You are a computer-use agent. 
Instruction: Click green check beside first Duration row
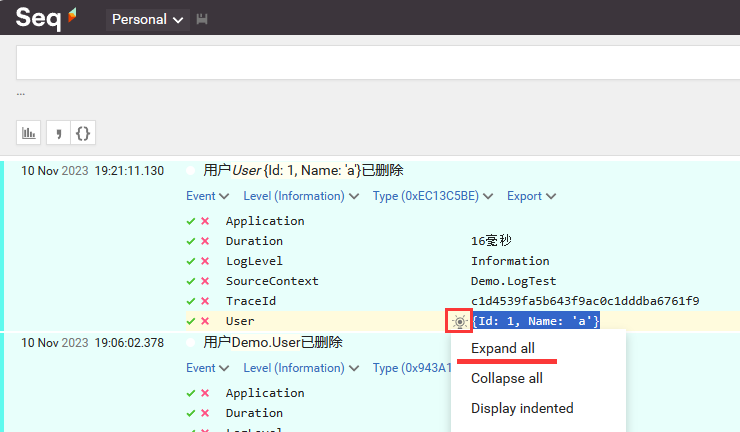191,241
